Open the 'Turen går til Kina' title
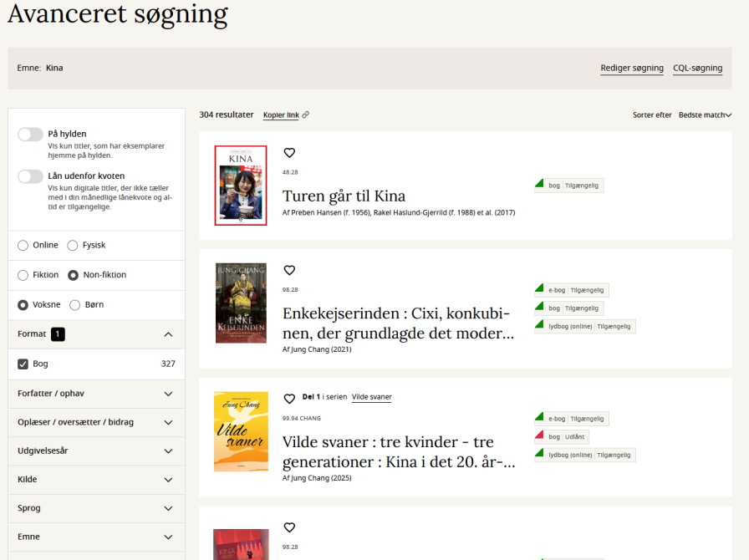 click(x=344, y=196)
